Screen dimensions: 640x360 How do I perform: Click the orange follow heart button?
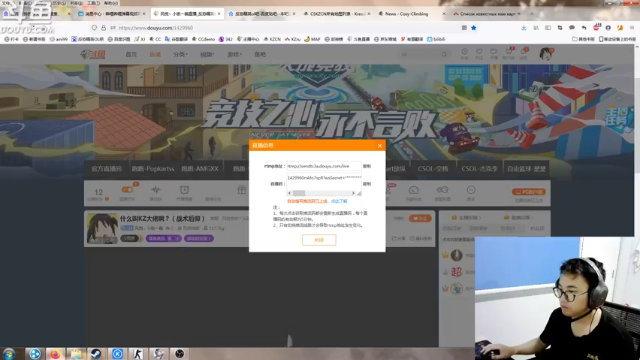click(420, 219)
